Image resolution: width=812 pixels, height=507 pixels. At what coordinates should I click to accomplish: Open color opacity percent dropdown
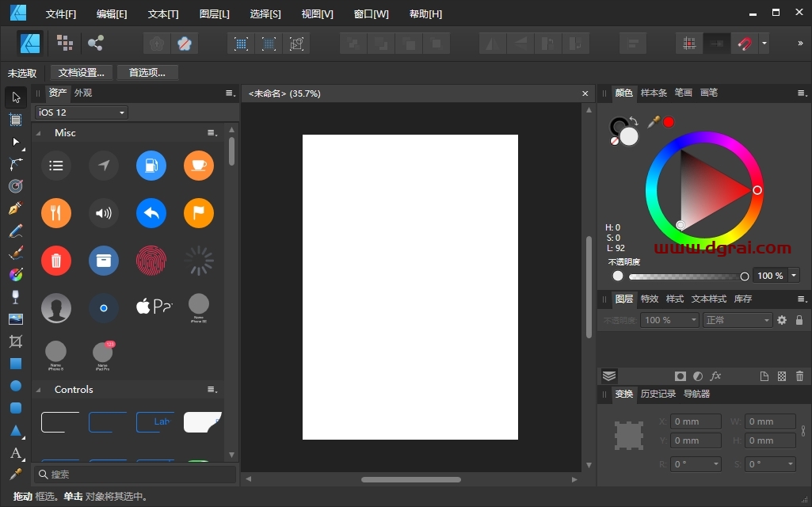[x=793, y=276]
